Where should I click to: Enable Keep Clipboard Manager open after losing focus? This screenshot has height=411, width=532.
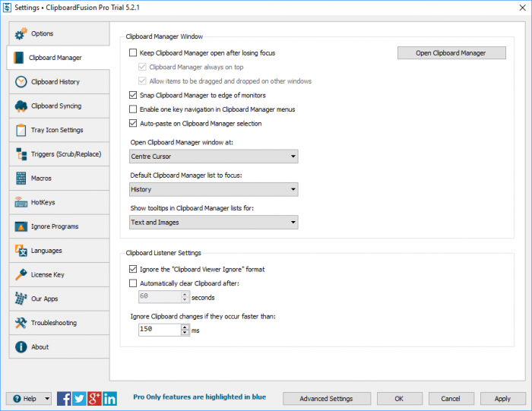[133, 53]
